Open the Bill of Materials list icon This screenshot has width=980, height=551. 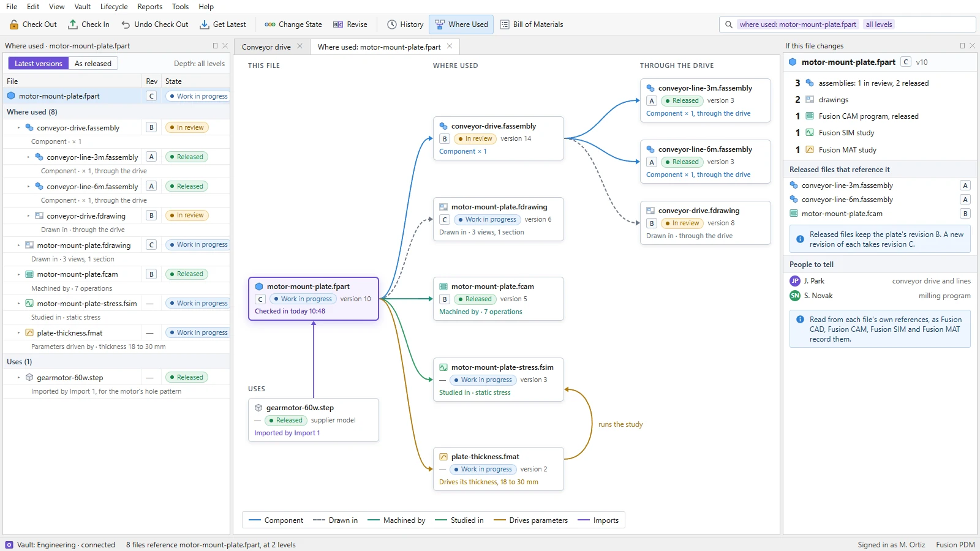(505, 24)
